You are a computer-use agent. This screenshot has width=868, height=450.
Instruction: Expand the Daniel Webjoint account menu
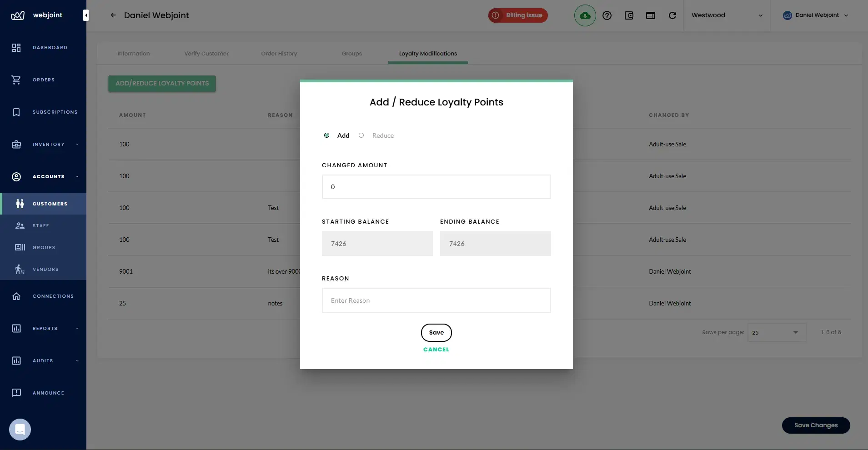point(815,15)
